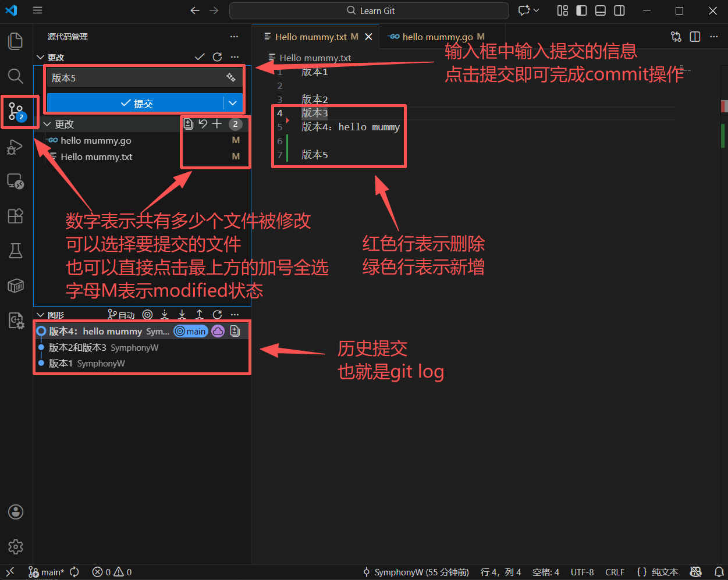Toggle the primary side bar visibility

[581, 10]
